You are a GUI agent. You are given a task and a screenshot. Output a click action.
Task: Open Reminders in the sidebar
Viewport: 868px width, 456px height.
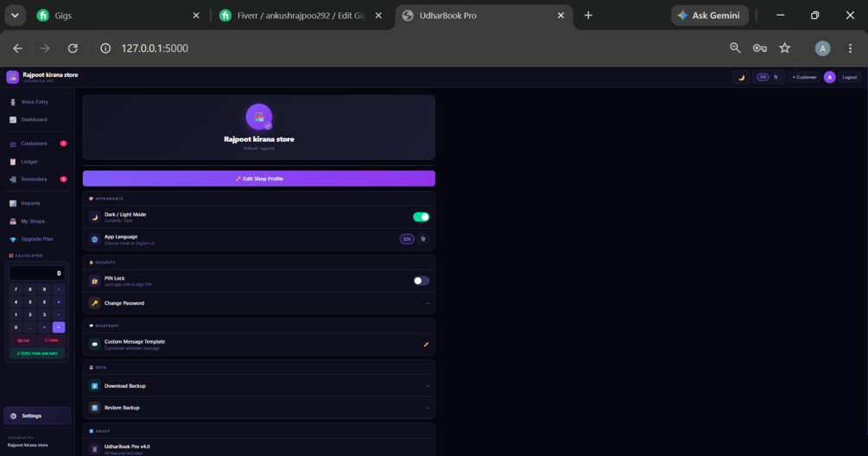point(36,180)
